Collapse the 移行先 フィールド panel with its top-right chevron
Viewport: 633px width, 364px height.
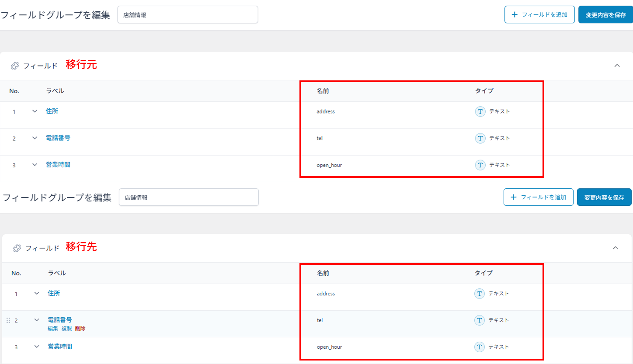(x=615, y=248)
